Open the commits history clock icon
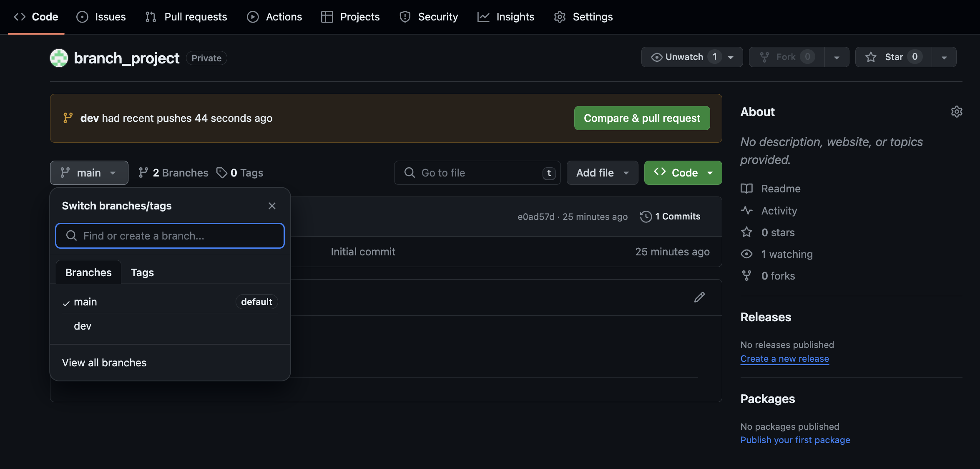980x469 pixels. 646,217
